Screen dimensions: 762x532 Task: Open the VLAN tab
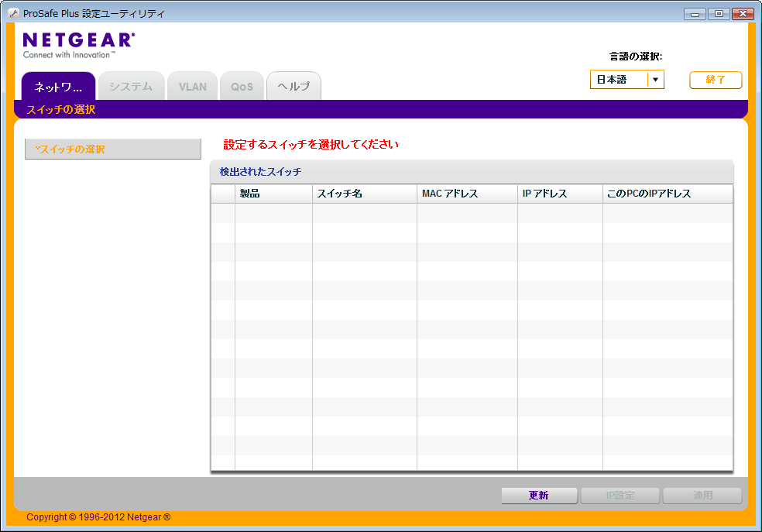click(192, 86)
